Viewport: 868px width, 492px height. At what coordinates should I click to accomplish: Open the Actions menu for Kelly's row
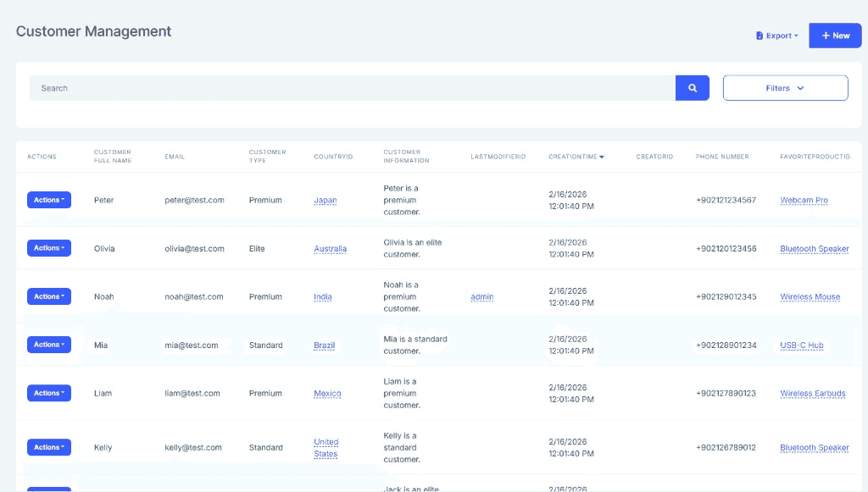tap(48, 447)
